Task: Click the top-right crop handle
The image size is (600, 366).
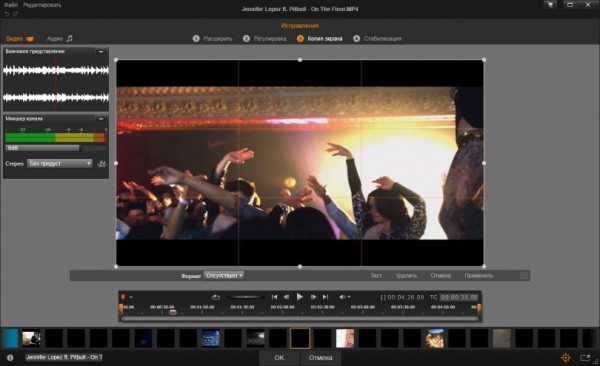Action: pos(484,60)
